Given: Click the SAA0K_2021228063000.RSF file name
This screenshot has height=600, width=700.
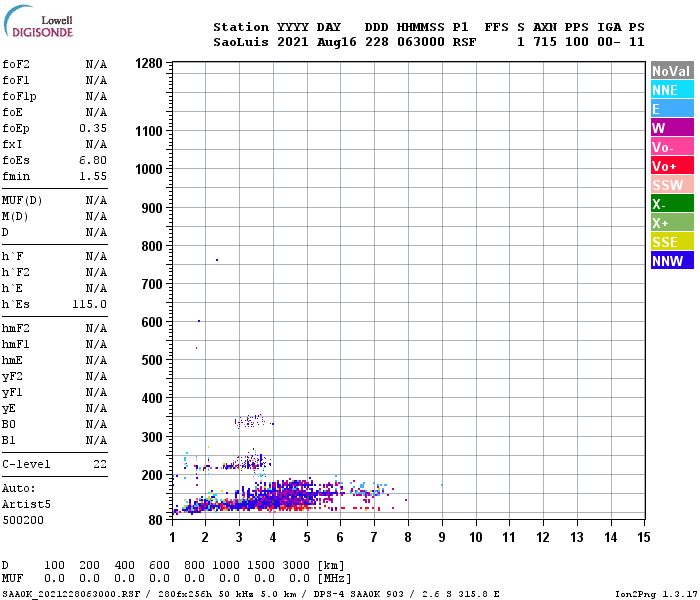Looking at the screenshot, I should click(71, 594).
